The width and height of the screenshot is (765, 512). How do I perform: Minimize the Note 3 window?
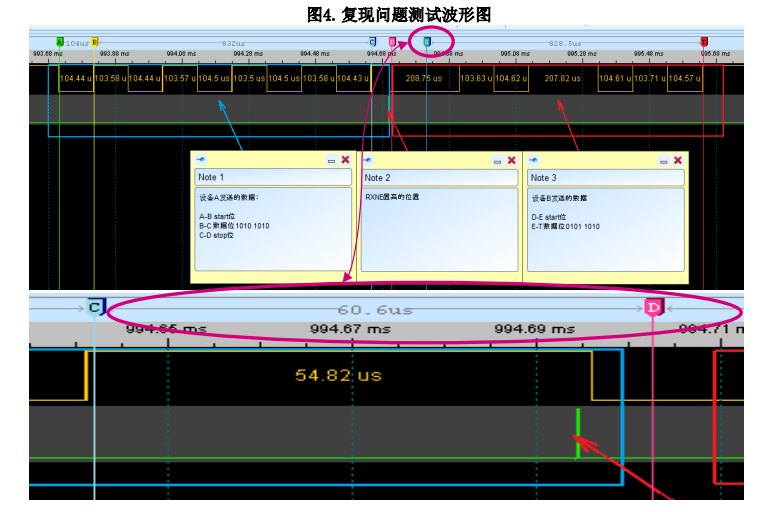pos(664,161)
